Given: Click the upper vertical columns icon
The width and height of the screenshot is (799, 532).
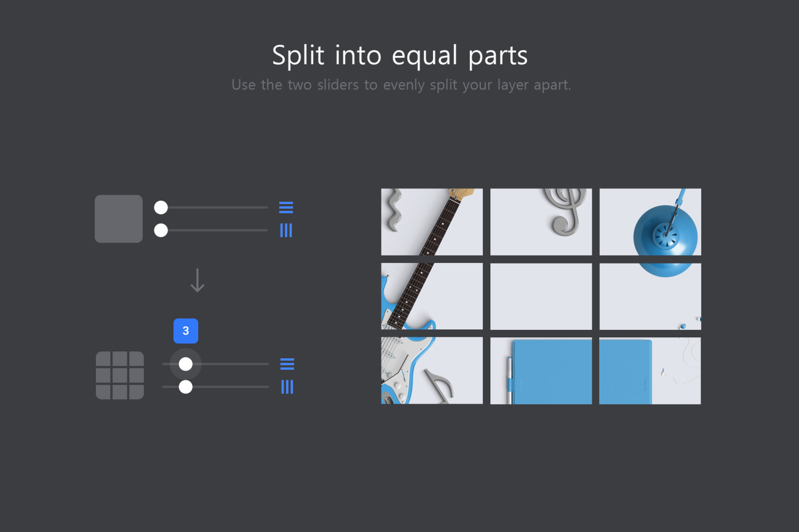Looking at the screenshot, I should pyautogui.click(x=286, y=230).
